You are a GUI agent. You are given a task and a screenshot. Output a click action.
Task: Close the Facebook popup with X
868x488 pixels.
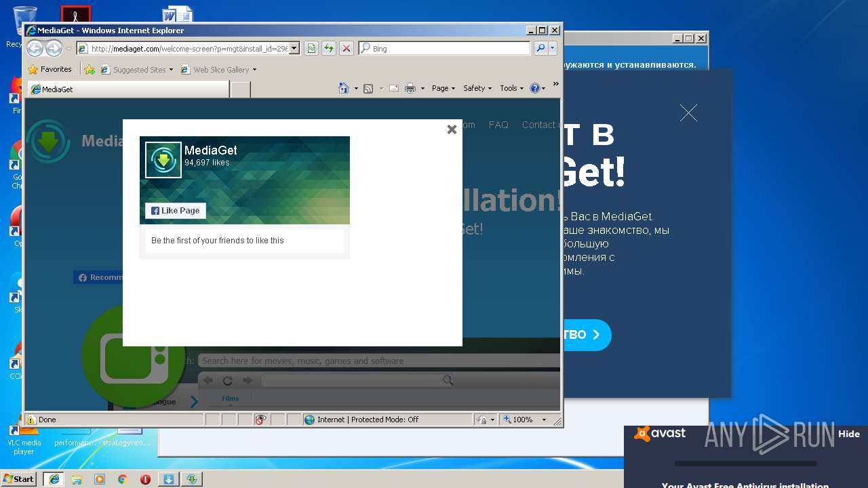tap(452, 129)
